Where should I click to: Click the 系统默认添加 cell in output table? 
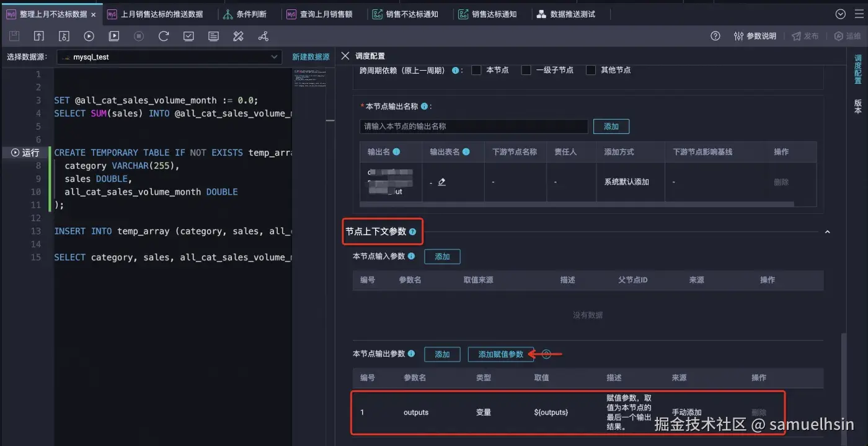pyautogui.click(x=627, y=182)
